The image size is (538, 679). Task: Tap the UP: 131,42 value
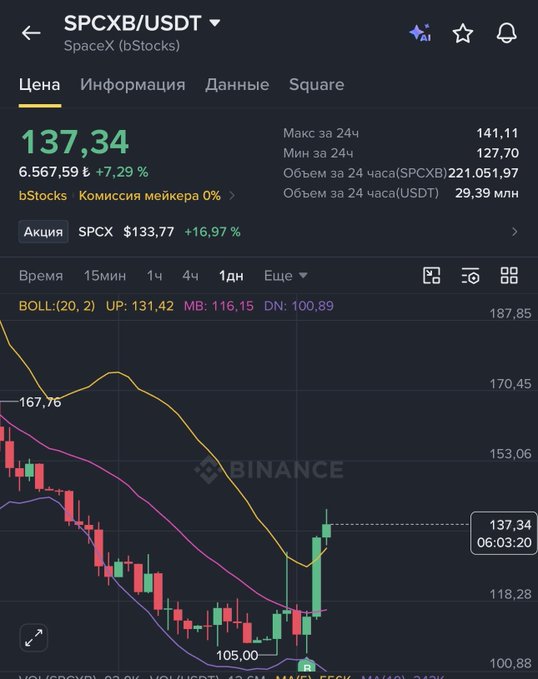[139, 306]
